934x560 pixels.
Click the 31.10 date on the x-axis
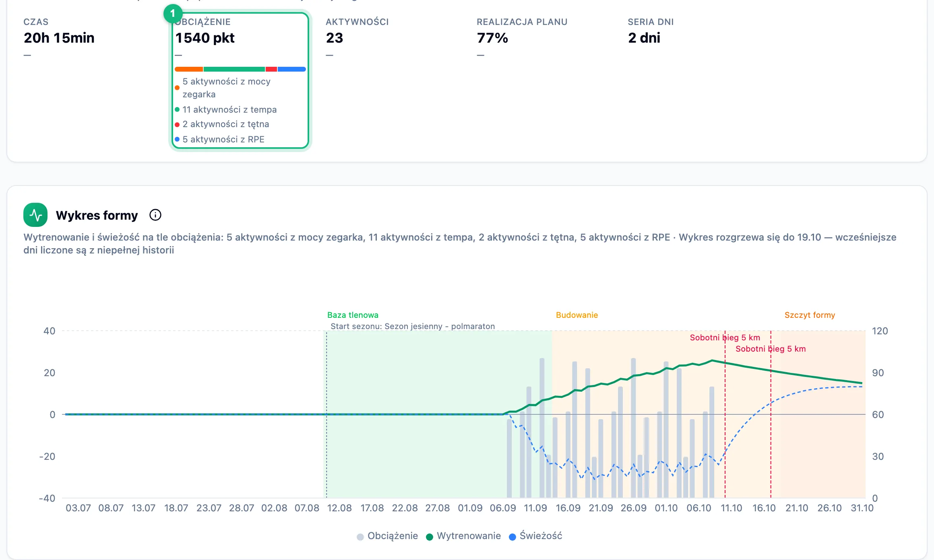pyautogui.click(x=862, y=508)
